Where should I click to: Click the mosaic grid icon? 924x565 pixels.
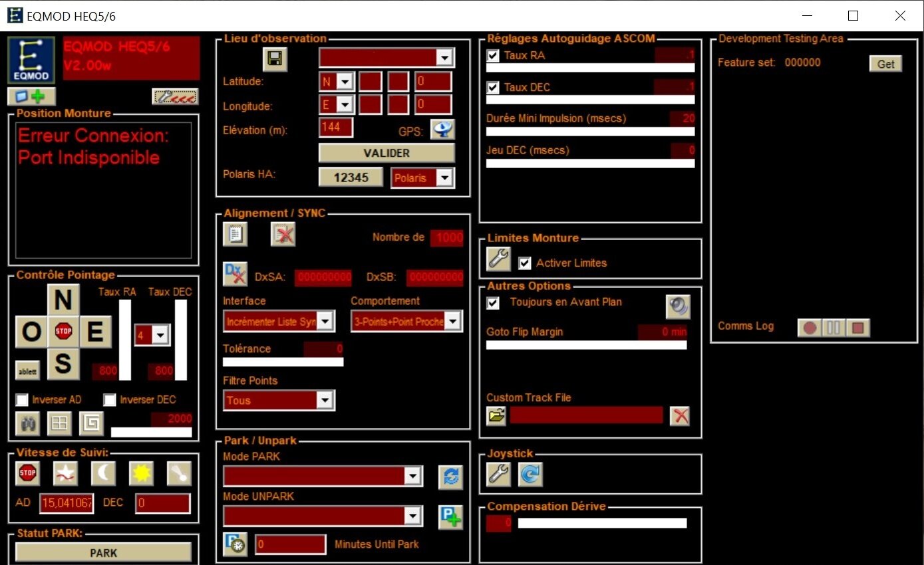(59, 423)
